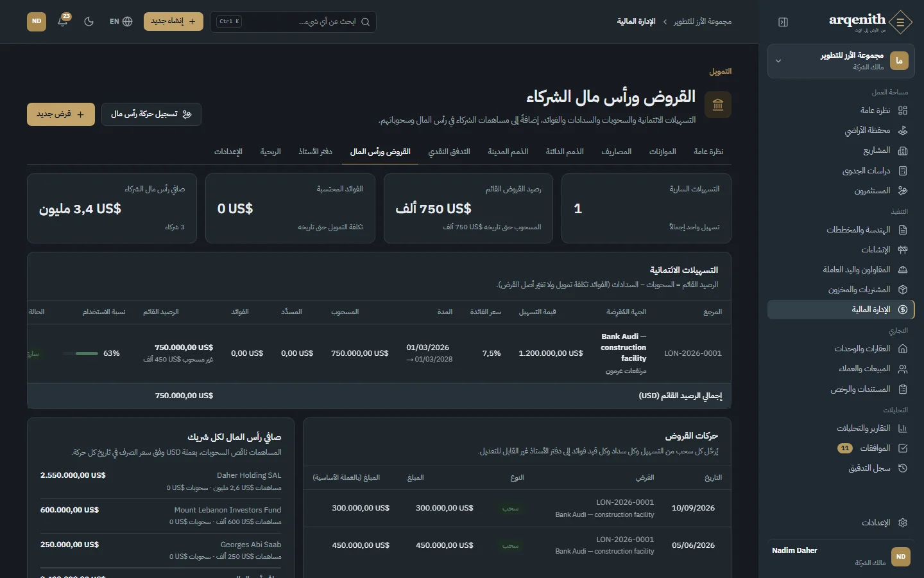Click the مجموعة الأرز للتطوير breadcrumb link

pyautogui.click(x=703, y=22)
